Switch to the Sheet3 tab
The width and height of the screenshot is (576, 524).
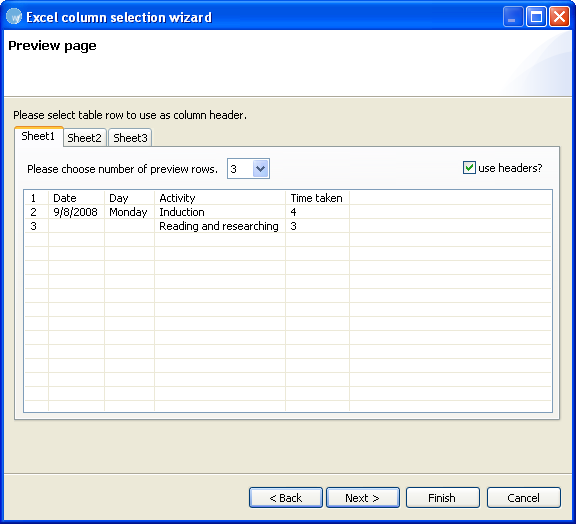(x=130, y=138)
